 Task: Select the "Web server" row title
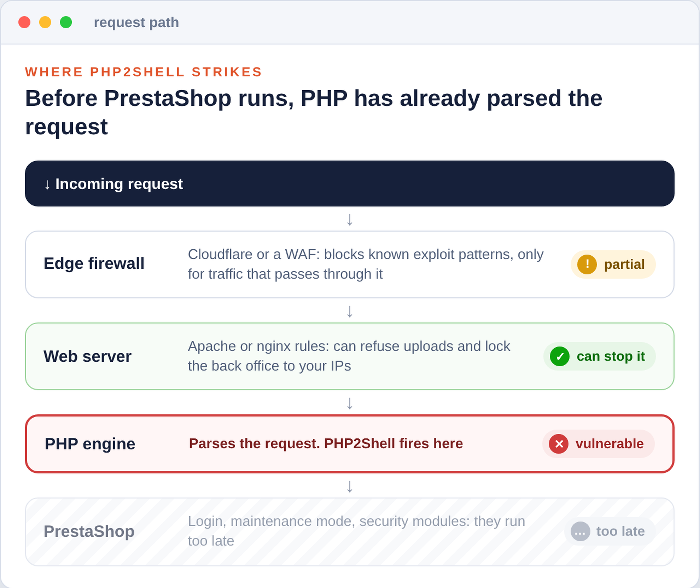click(x=88, y=356)
